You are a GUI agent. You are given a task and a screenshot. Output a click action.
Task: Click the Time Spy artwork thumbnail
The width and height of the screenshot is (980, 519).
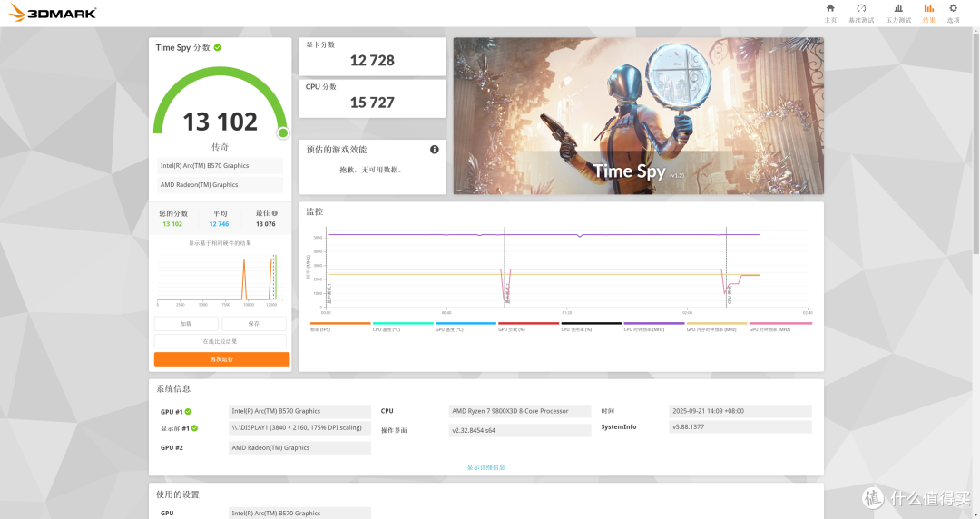pos(638,115)
